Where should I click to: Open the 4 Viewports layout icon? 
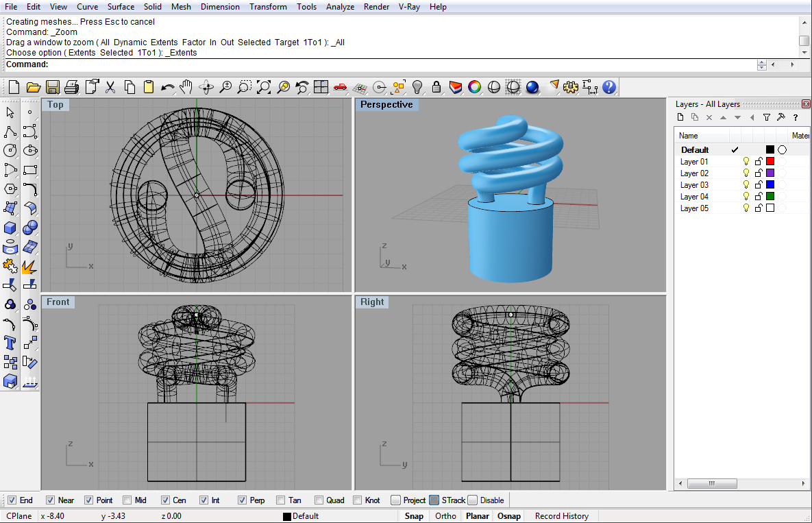click(x=321, y=87)
